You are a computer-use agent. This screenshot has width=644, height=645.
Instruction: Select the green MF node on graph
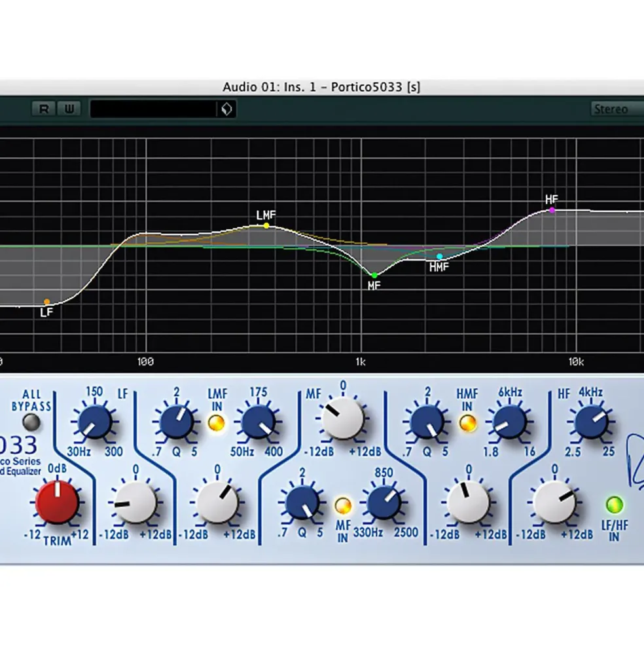pos(374,275)
